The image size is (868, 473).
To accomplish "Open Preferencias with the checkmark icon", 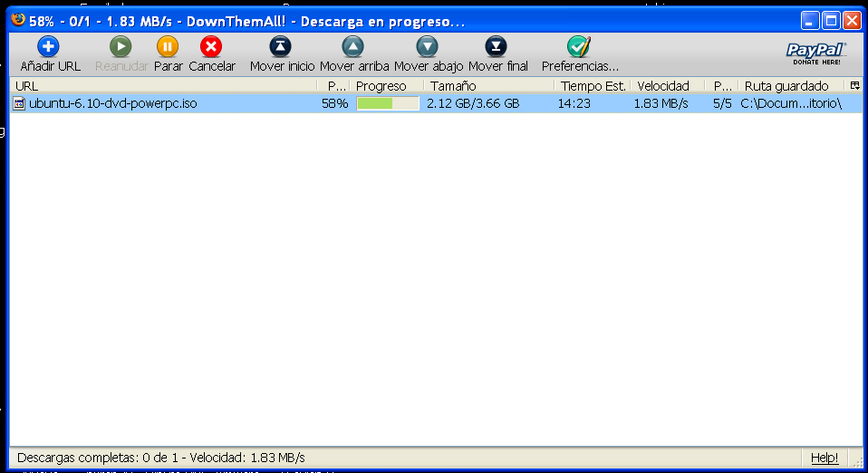I will [x=578, y=46].
